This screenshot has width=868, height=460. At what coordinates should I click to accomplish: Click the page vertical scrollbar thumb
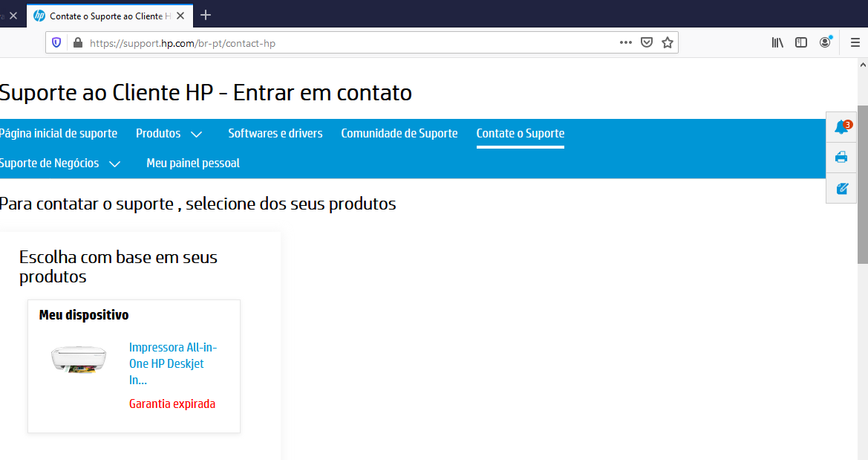[x=863, y=184]
